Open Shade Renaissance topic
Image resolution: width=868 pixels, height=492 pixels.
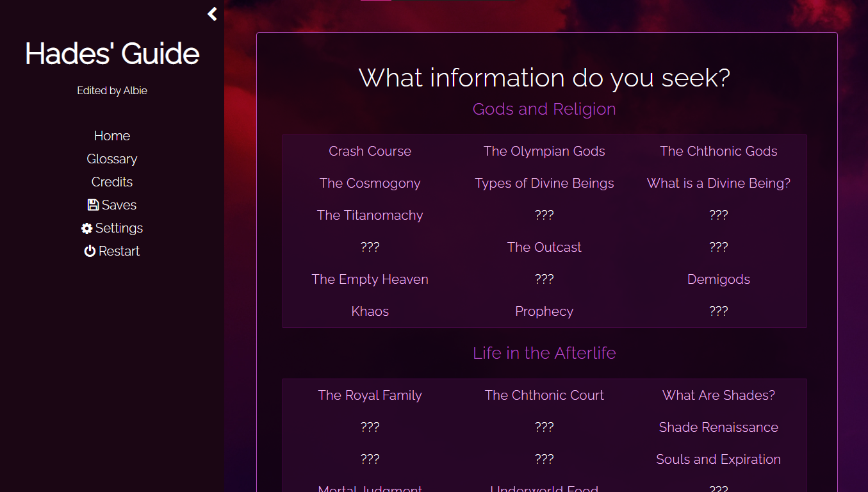click(x=718, y=427)
